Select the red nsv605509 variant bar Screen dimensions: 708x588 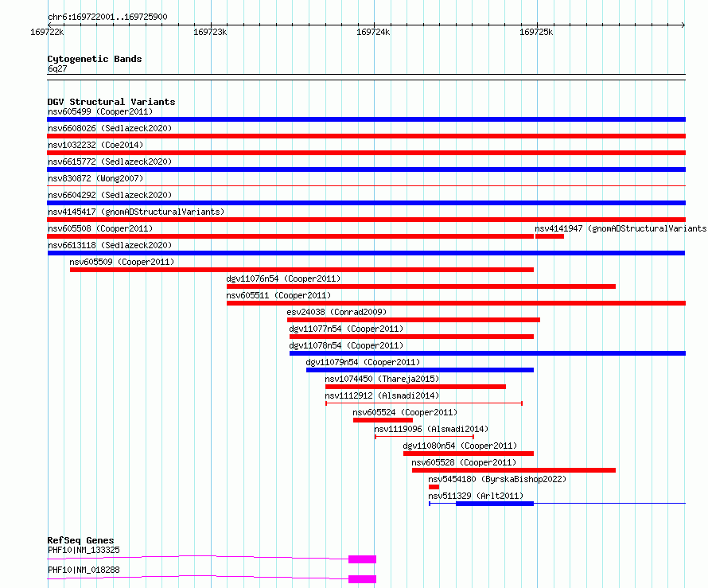click(301, 270)
